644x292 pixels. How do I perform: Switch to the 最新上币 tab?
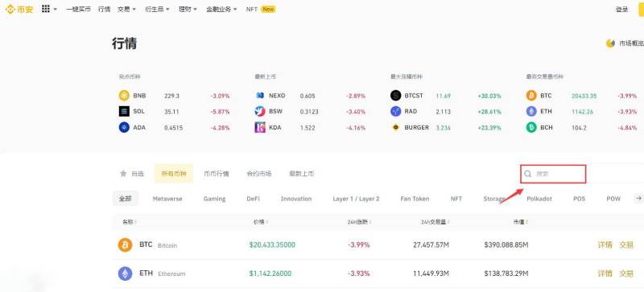302,174
